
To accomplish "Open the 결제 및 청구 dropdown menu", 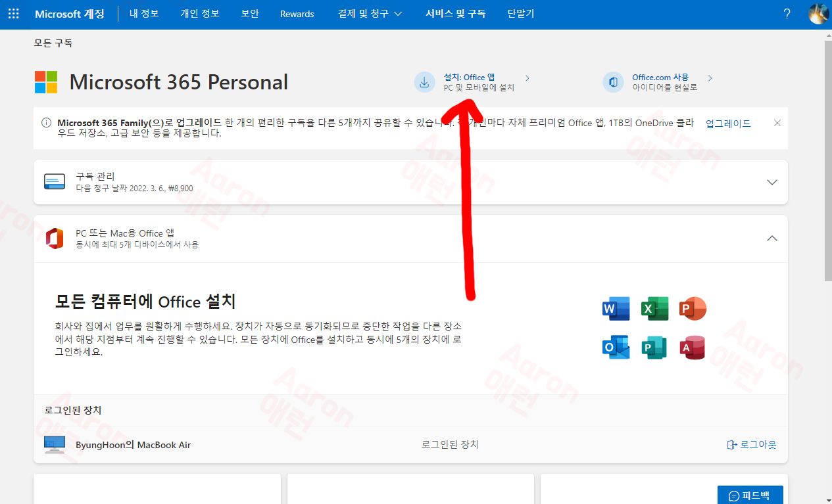I will pyautogui.click(x=370, y=14).
